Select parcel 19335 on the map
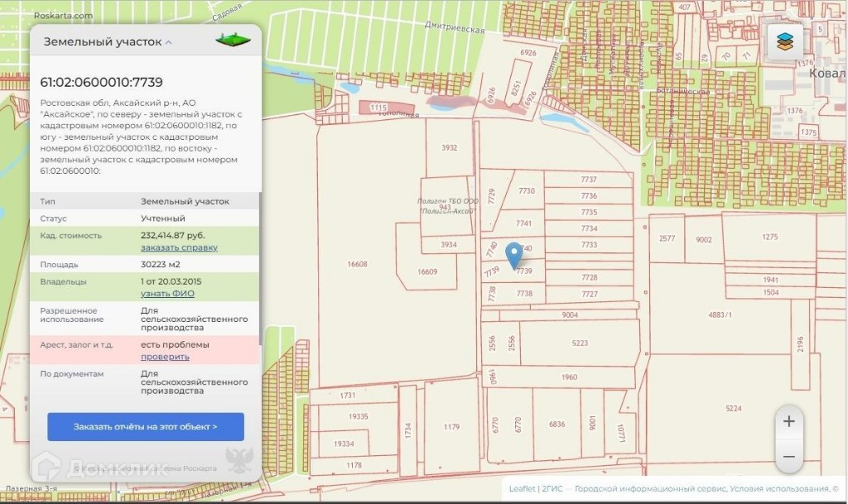Image resolution: width=848 pixels, height=504 pixels. click(x=358, y=416)
